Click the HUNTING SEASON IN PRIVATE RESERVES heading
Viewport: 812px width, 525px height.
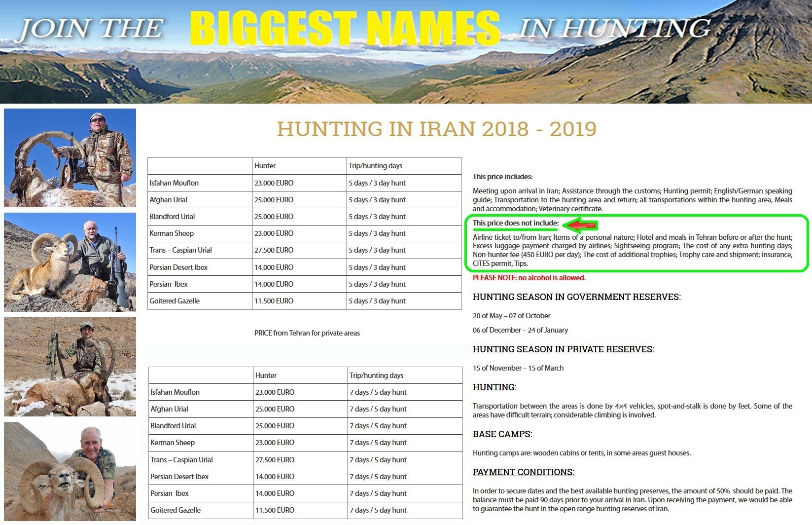tap(563, 349)
